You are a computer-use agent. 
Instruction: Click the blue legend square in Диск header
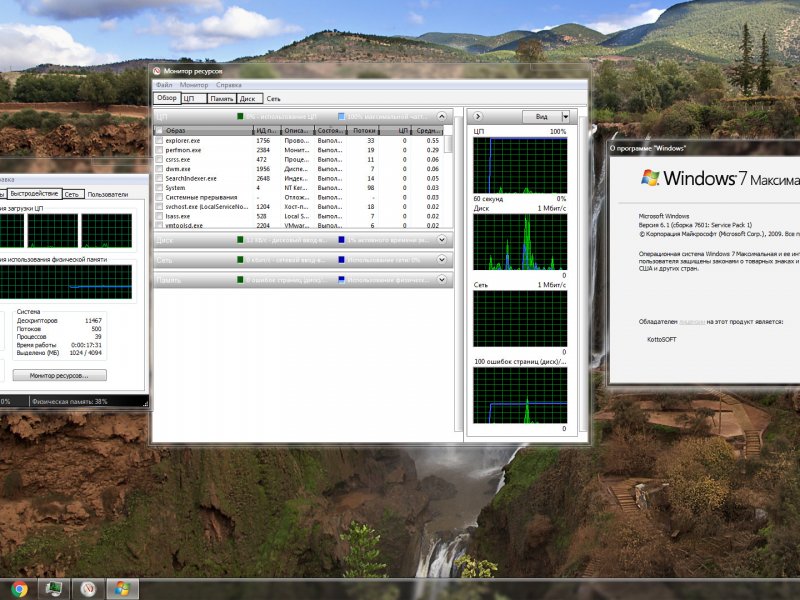pyautogui.click(x=341, y=240)
